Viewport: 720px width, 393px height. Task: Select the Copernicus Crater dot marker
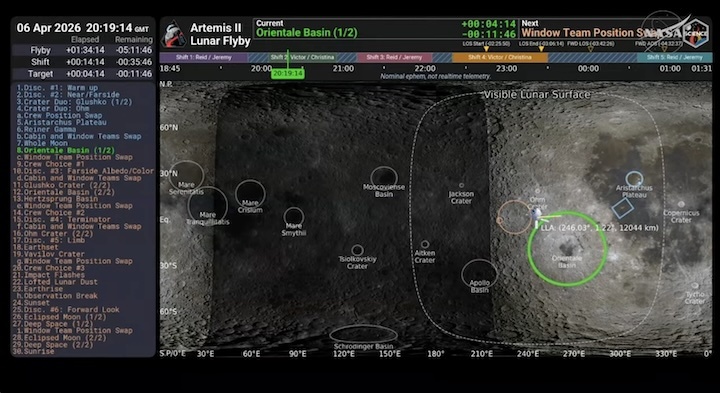[x=681, y=204]
